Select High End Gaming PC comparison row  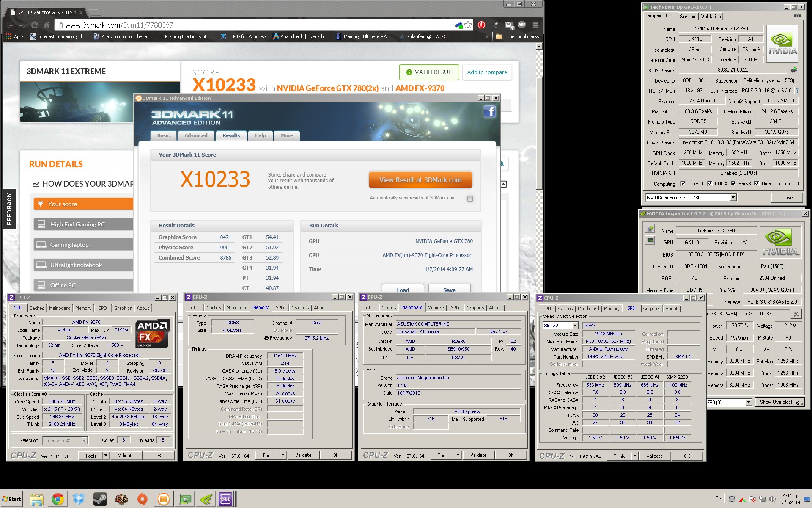(x=84, y=224)
